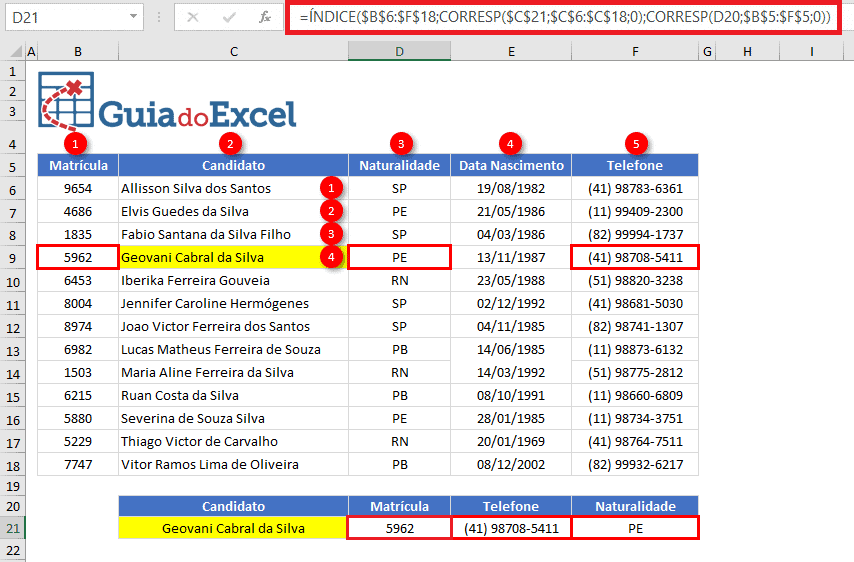Select row 9 header
The height and width of the screenshot is (562, 854).
(x=13, y=258)
